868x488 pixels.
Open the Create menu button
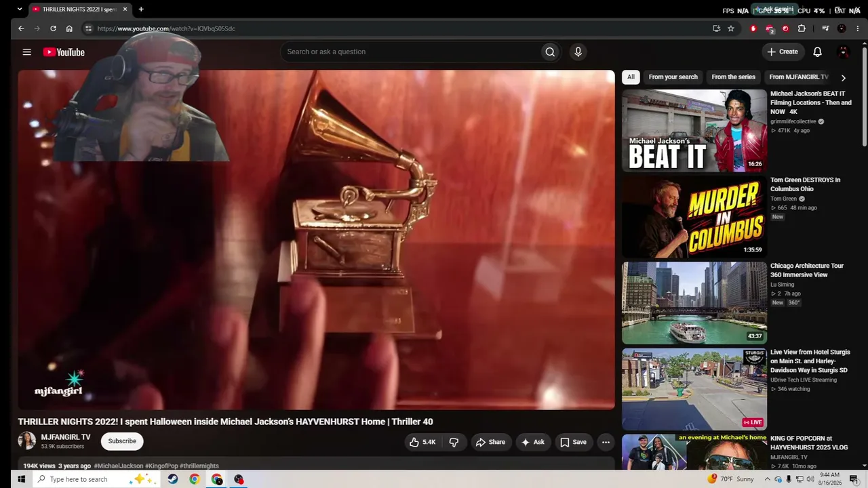782,52
